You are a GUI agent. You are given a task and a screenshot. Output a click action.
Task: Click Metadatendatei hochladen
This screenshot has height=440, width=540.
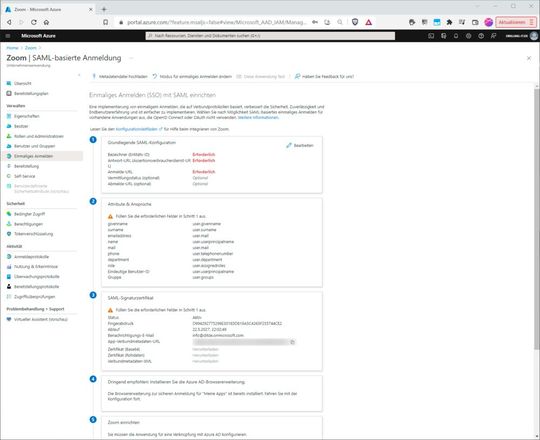(x=120, y=76)
